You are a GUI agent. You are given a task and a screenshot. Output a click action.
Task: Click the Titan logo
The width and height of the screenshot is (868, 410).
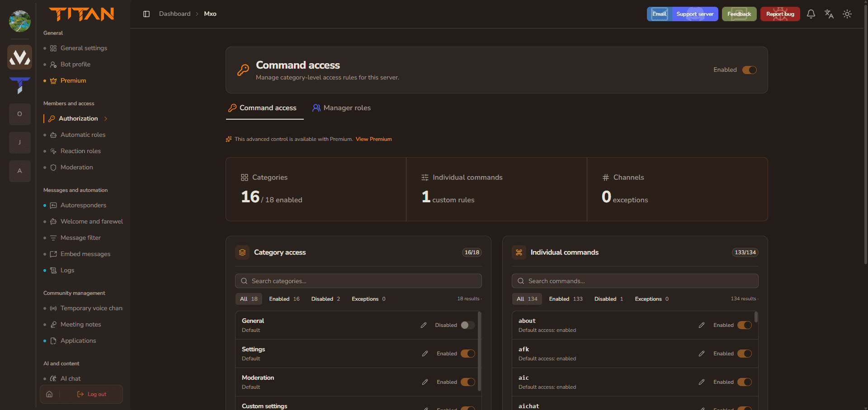click(x=82, y=14)
